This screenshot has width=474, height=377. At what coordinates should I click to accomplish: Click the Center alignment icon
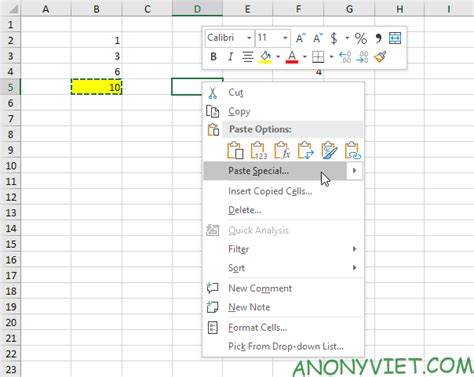coord(248,57)
